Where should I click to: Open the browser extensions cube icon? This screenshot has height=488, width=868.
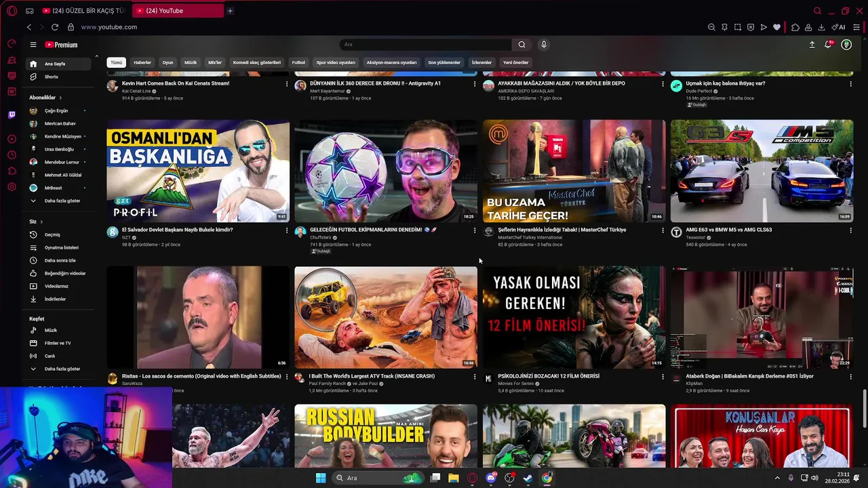tap(795, 27)
